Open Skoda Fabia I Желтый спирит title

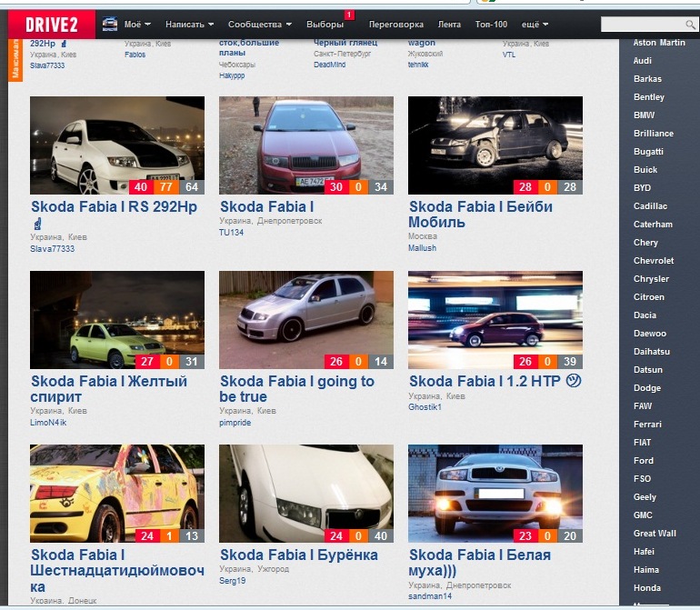109,389
